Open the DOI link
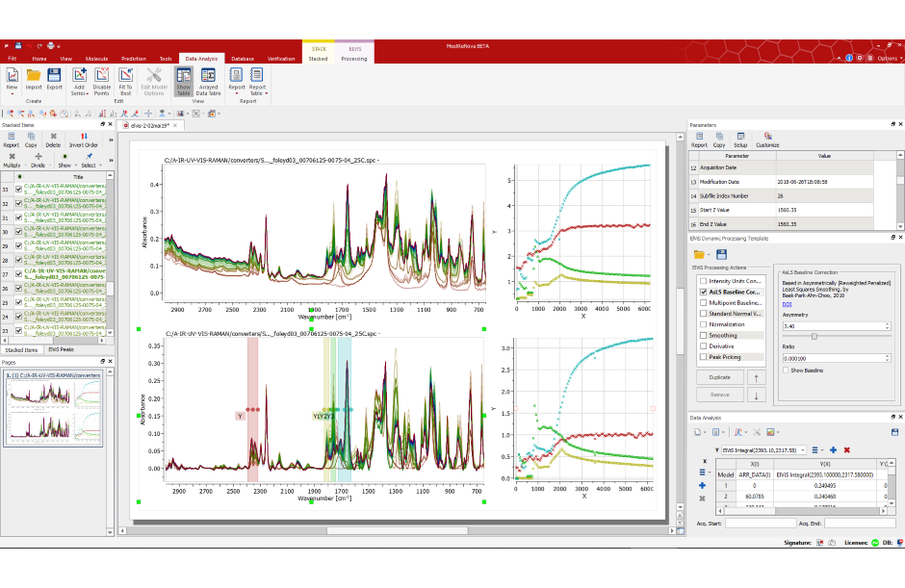 pos(787,303)
